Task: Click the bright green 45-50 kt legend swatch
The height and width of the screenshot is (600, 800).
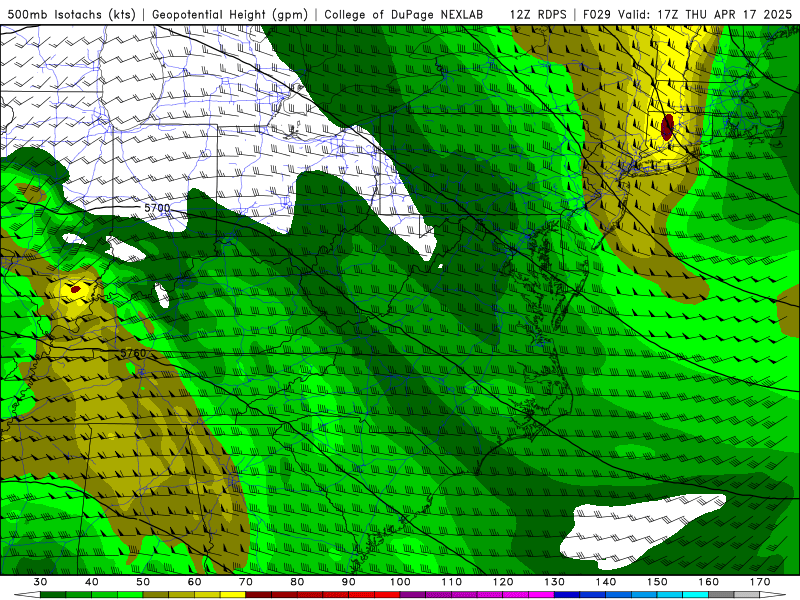Action: pyautogui.click(x=130, y=594)
